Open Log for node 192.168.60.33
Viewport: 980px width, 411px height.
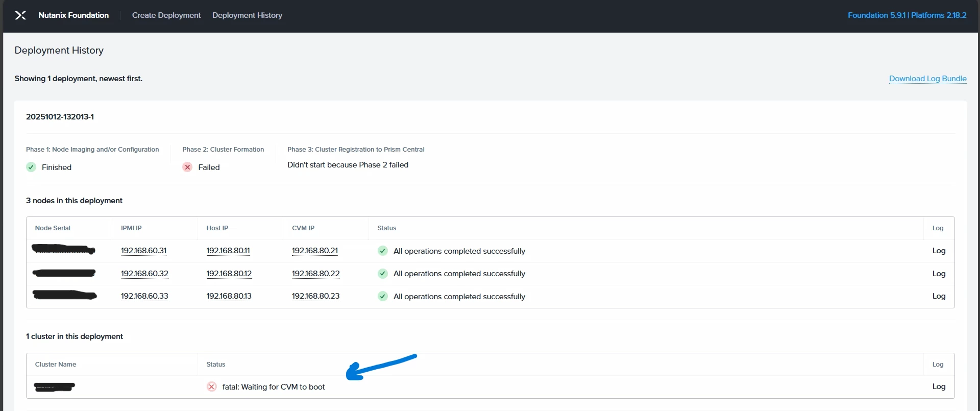[939, 296]
